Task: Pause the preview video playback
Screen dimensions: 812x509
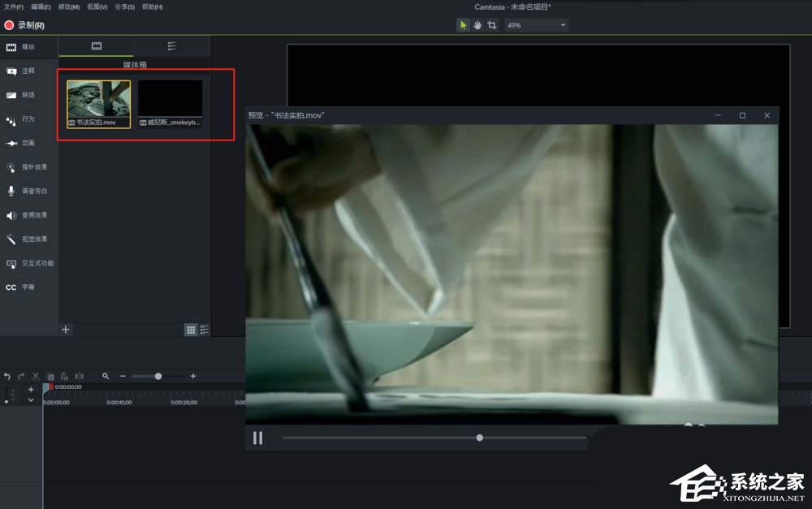Action: click(x=257, y=438)
